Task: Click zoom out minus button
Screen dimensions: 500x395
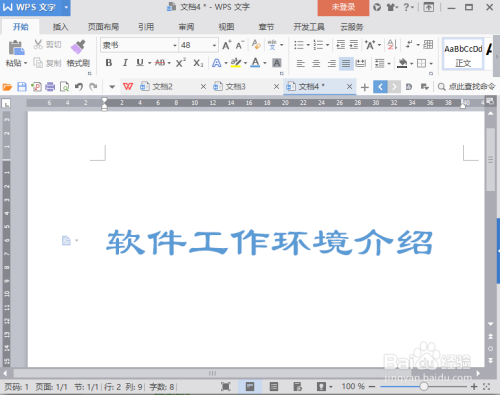Action: tap(372, 387)
